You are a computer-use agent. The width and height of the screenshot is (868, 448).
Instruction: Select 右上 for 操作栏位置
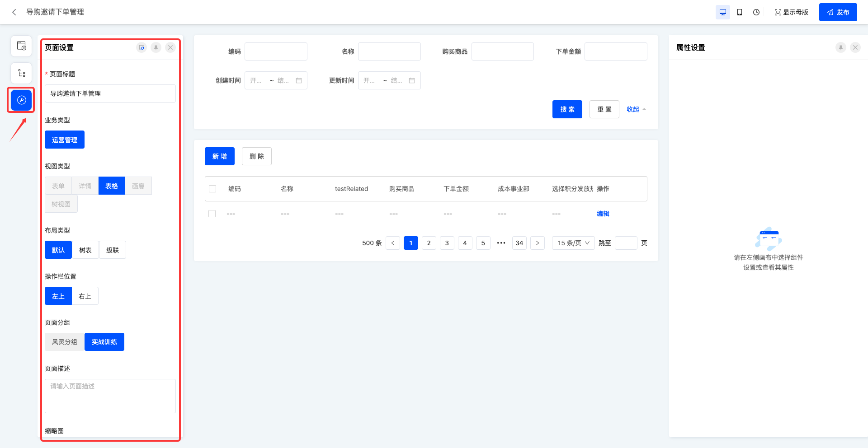pos(85,296)
